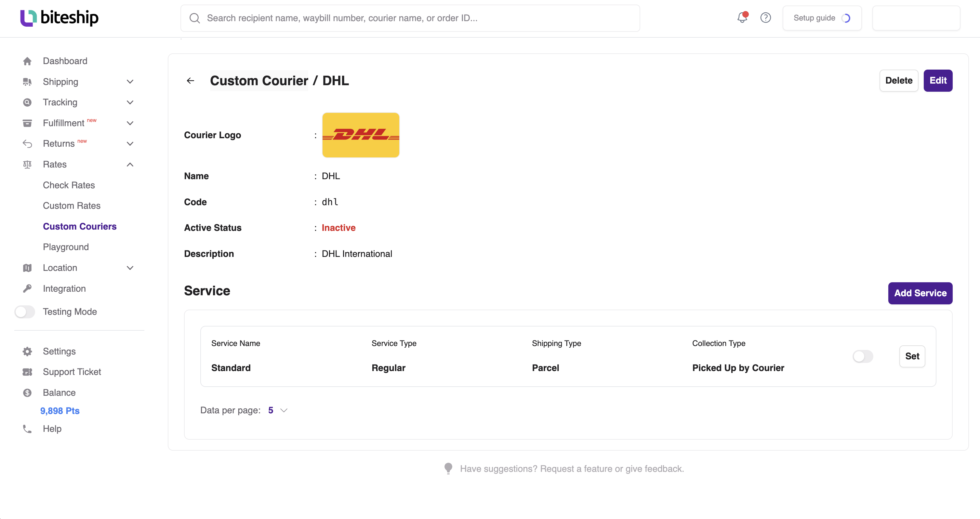Click the empty account box at top right

click(916, 18)
